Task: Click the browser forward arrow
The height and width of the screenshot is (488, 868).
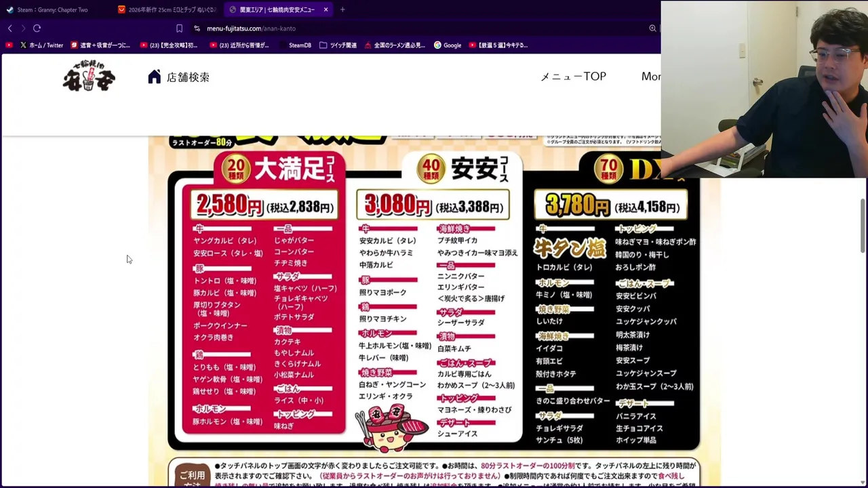Action: pos(23,28)
